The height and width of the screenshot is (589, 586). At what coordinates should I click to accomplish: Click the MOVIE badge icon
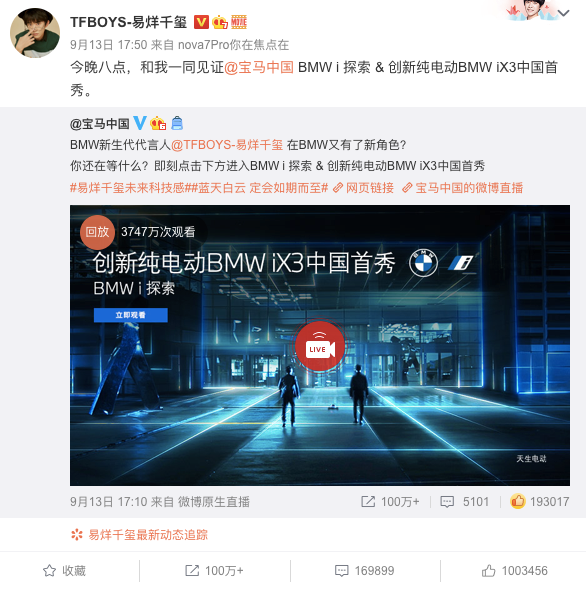pos(239,22)
